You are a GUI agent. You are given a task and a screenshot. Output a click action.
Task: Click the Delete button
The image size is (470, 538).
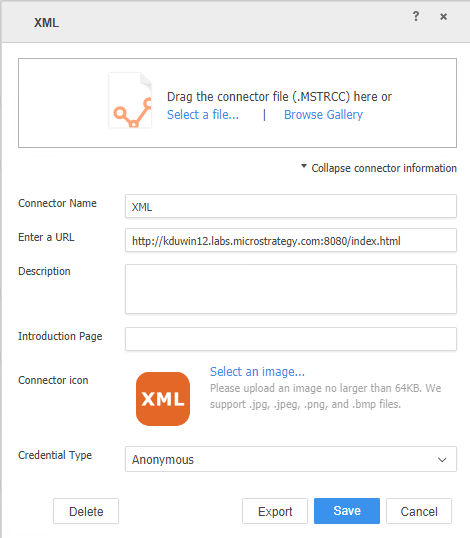(x=86, y=511)
